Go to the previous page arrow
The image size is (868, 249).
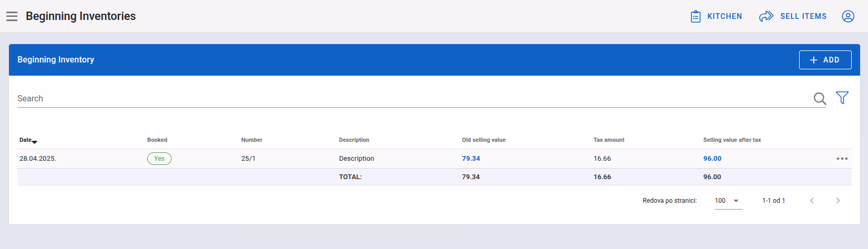[812, 201]
